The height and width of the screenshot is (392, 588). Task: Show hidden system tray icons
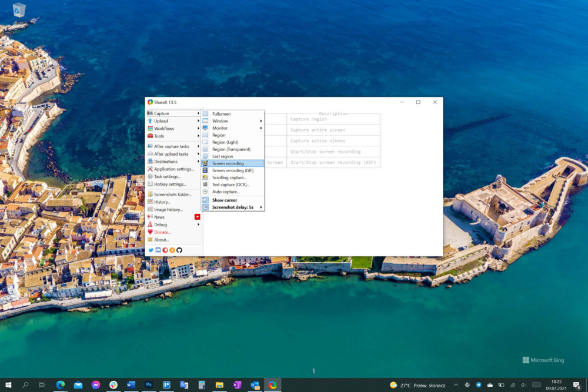456,385
